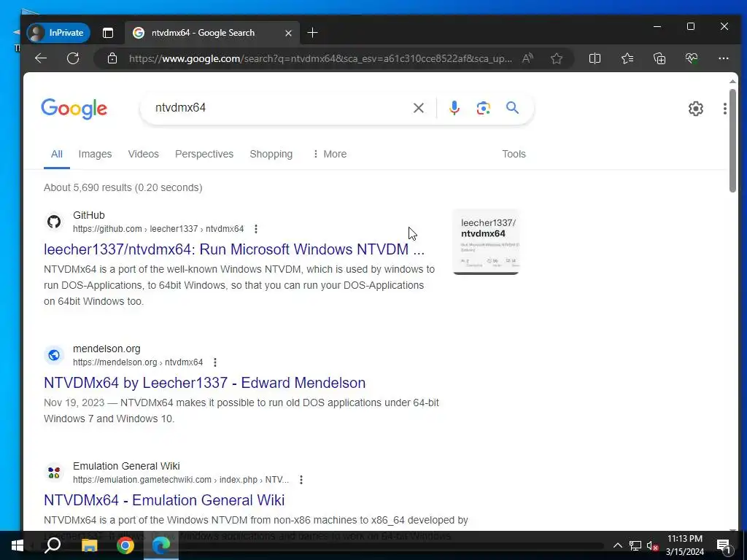Click Microsoft Edge taskbar icon
Screen dimensions: 747x560
(161, 545)
